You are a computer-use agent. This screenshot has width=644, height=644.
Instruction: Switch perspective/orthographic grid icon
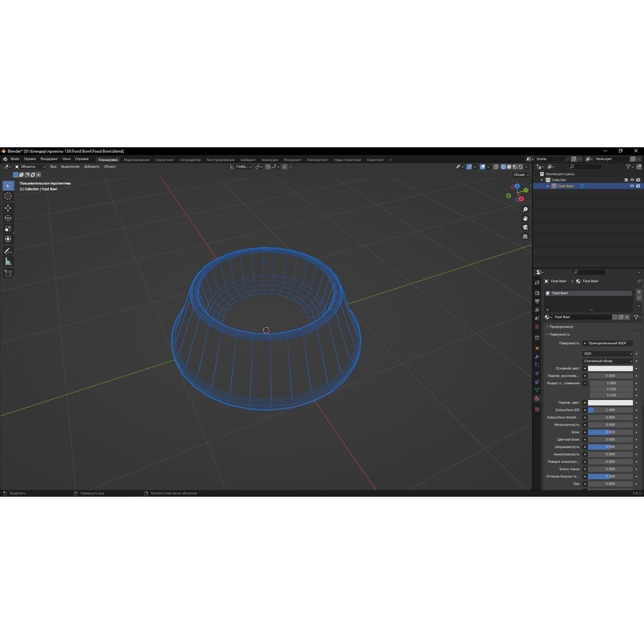tap(525, 237)
